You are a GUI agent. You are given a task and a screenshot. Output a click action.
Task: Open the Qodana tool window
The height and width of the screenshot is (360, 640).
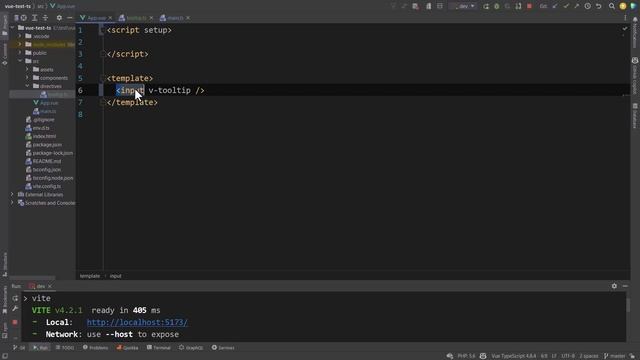pyautogui.click(x=127, y=348)
